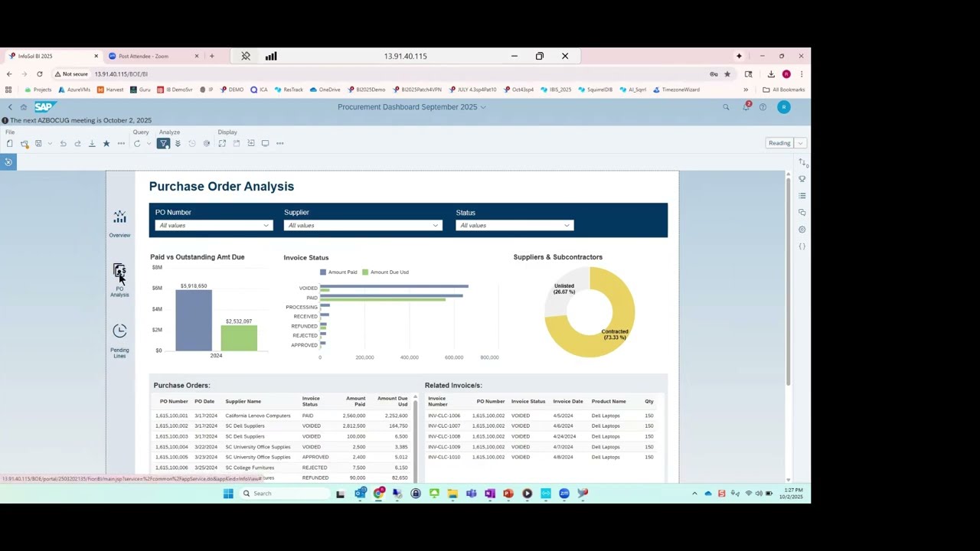Open the help question mark icon
The height and width of the screenshot is (551, 980).
[763, 107]
